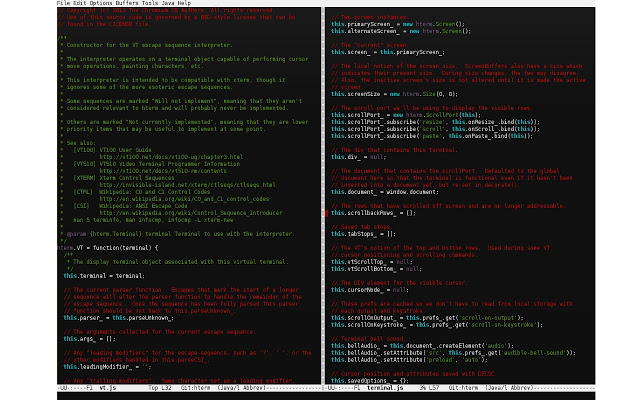Click the 'this.alternateScreen_' line
The height and width of the screenshot is (400, 640).
point(401,31)
